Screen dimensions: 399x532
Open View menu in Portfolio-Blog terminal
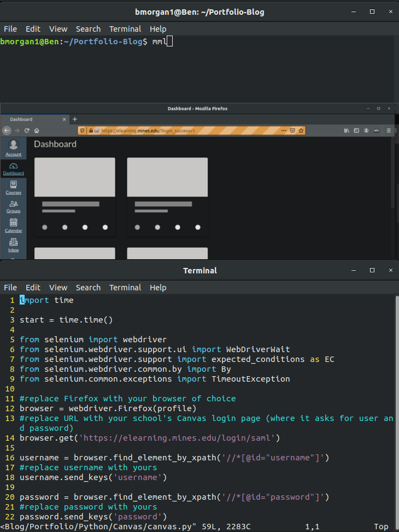[x=58, y=29]
